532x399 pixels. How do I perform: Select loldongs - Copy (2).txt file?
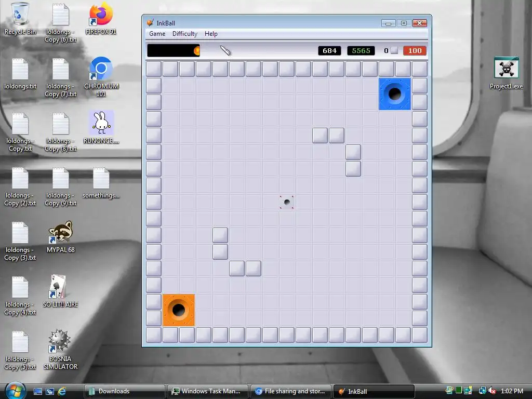[x=20, y=187]
